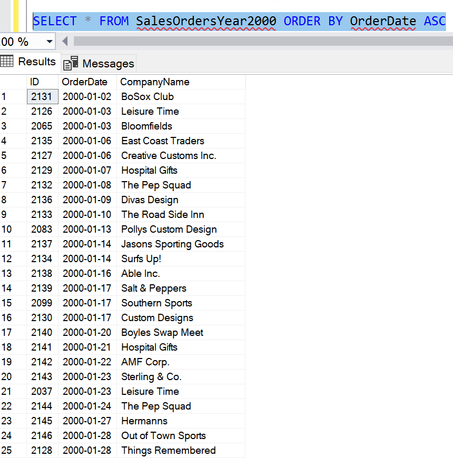Screen dimensions: 453x458
Task: Select ID cell 2132
Action: [x=43, y=185]
